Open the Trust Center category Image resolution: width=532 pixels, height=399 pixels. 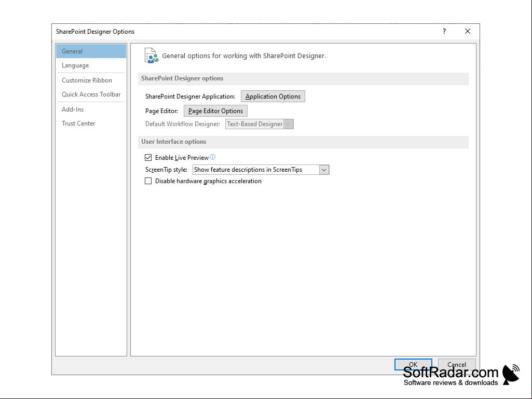point(91,123)
